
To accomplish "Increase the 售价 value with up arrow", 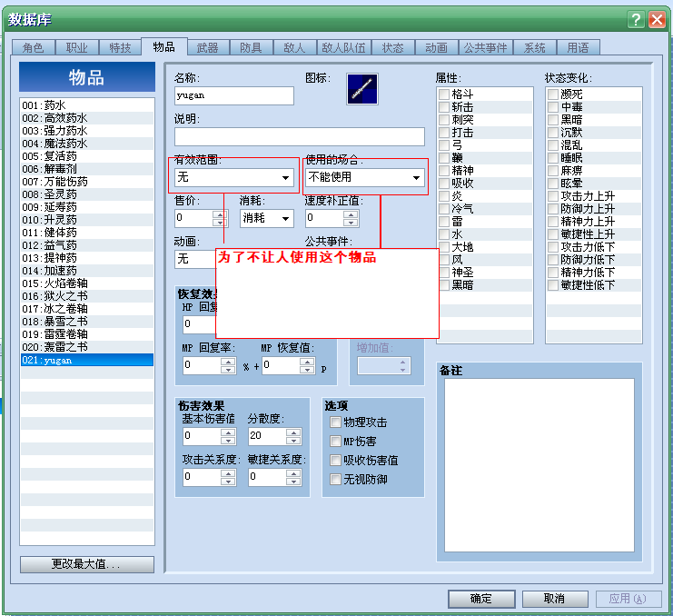I will 220,214.
